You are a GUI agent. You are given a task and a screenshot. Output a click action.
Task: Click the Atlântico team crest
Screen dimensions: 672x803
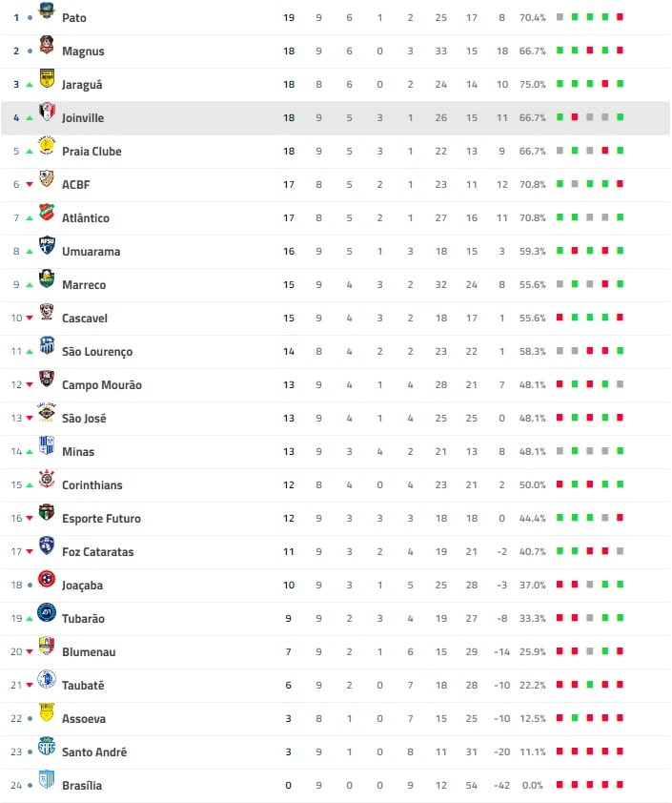click(x=47, y=213)
